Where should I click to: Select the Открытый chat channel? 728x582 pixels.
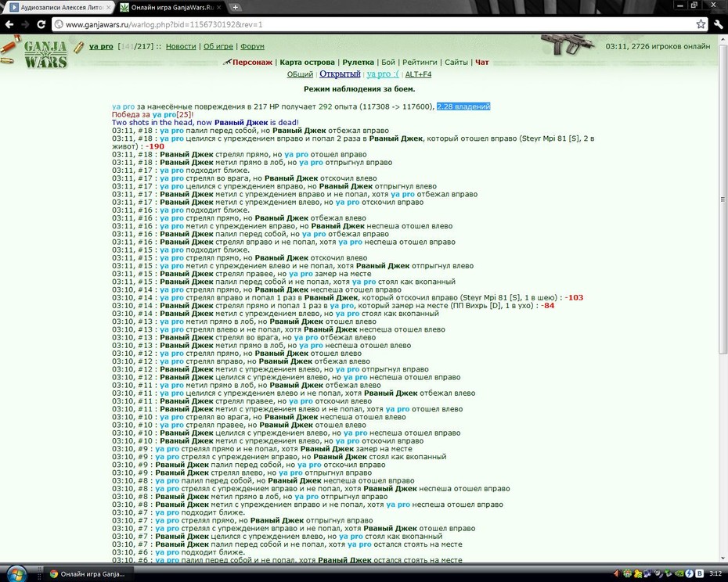click(x=340, y=74)
